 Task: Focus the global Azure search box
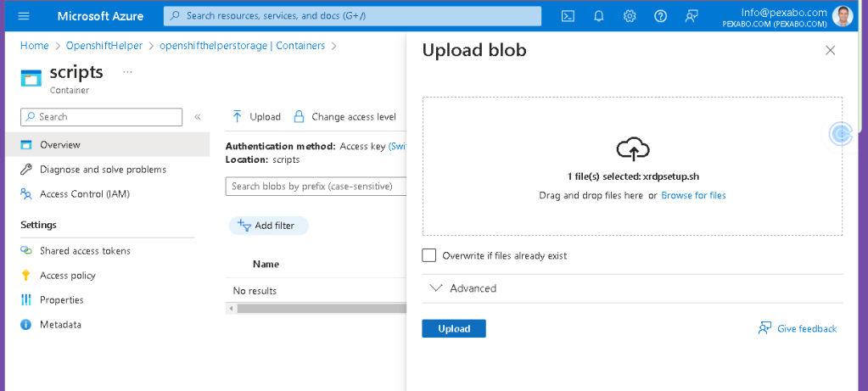click(352, 16)
